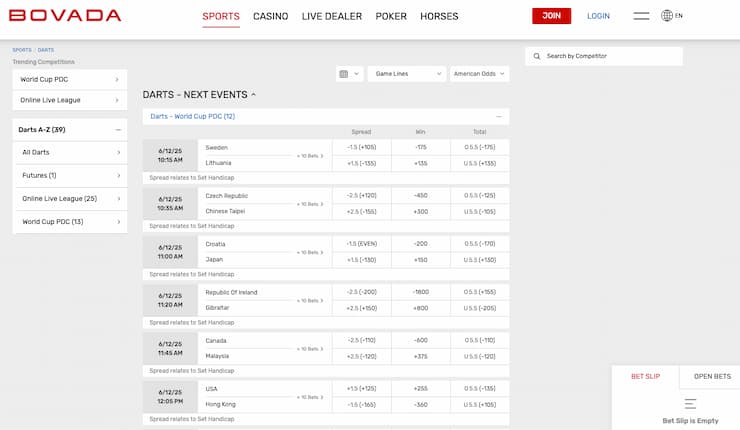Viewport: 740px width, 430px height.
Task: Pick Czech Republic spread -2.5 (+120)
Action: tap(362, 195)
